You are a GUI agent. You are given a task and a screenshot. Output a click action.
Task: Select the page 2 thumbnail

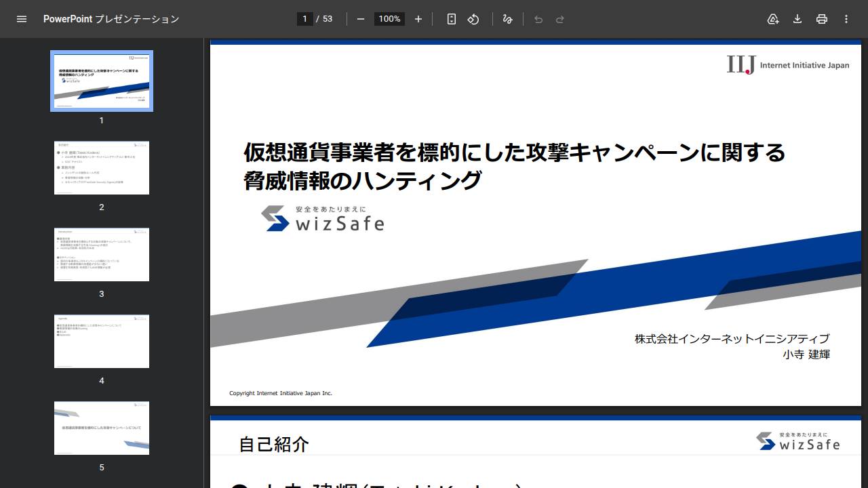102,167
